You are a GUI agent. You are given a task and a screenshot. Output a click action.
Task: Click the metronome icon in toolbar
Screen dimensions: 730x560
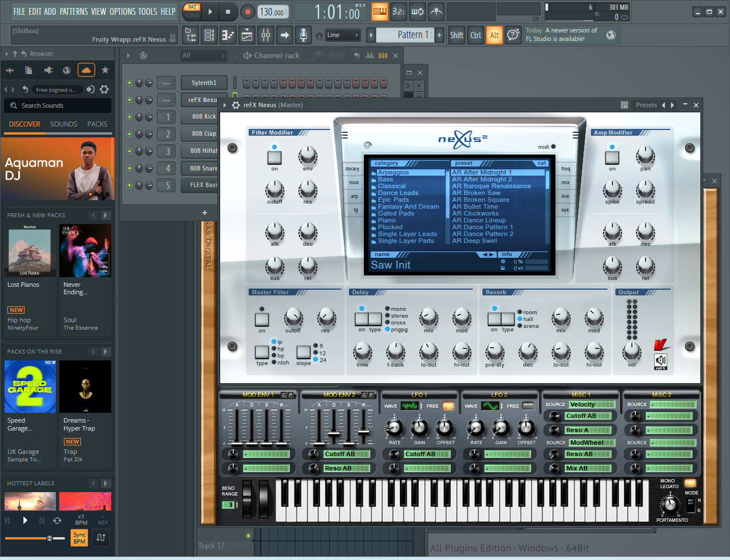click(436, 11)
